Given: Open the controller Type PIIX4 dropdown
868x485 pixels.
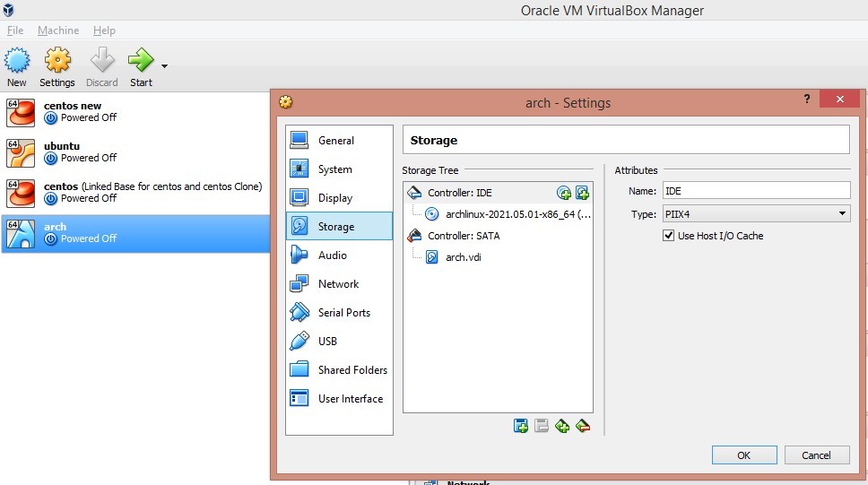Looking at the screenshot, I should (756, 213).
